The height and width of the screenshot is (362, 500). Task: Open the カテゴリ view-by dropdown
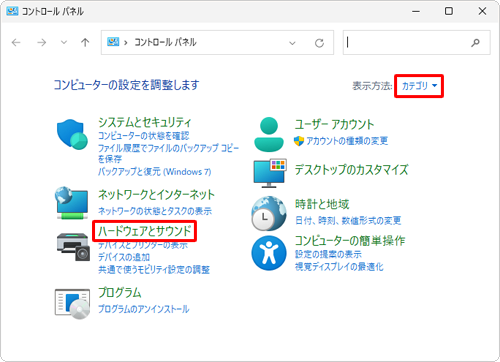[419, 86]
